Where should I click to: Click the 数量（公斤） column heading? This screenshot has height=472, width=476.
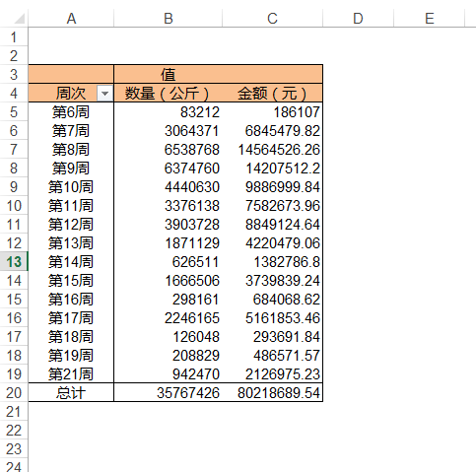pos(168,94)
